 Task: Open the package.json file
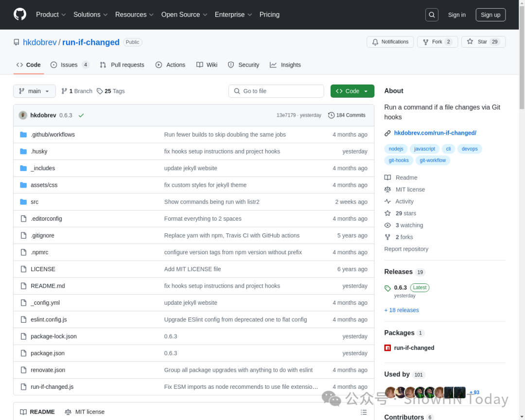(x=48, y=353)
